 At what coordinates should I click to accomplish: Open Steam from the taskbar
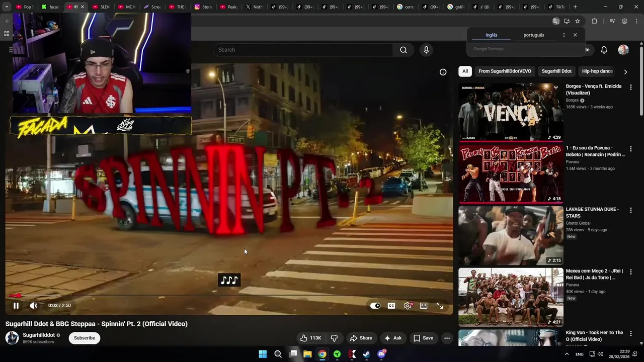point(367,354)
